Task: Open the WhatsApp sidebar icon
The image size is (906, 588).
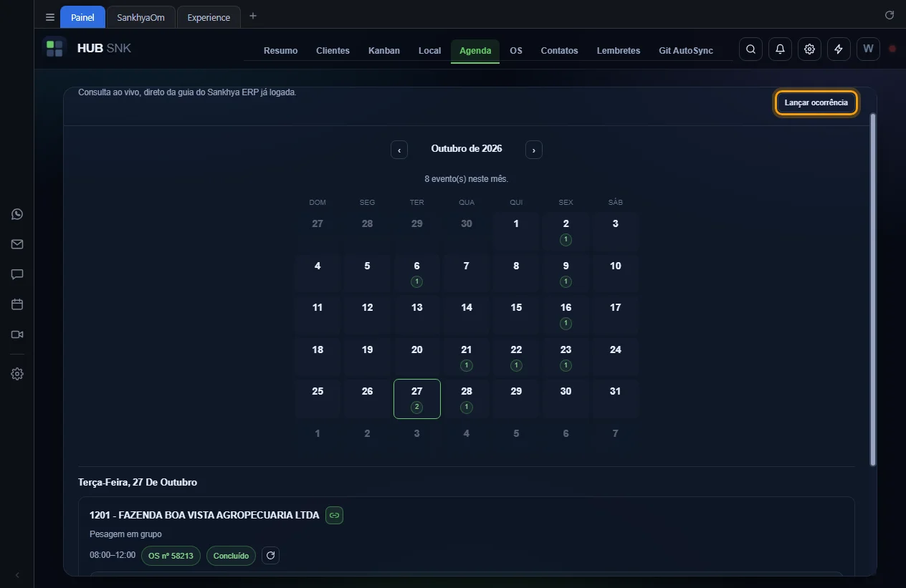Action: 17,214
